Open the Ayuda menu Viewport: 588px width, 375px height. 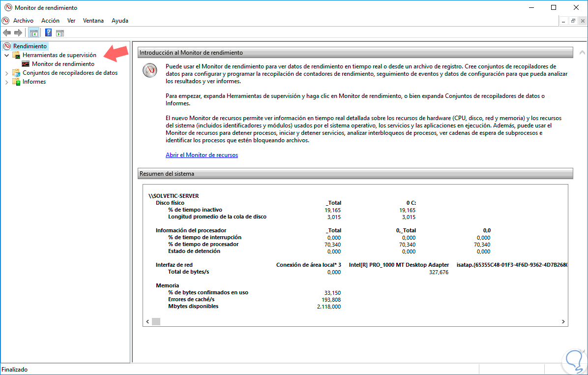120,21
